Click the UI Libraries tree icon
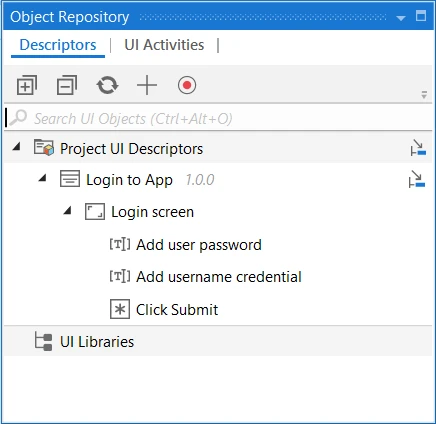Viewport: 436px width, 424px height. (x=44, y=342)
